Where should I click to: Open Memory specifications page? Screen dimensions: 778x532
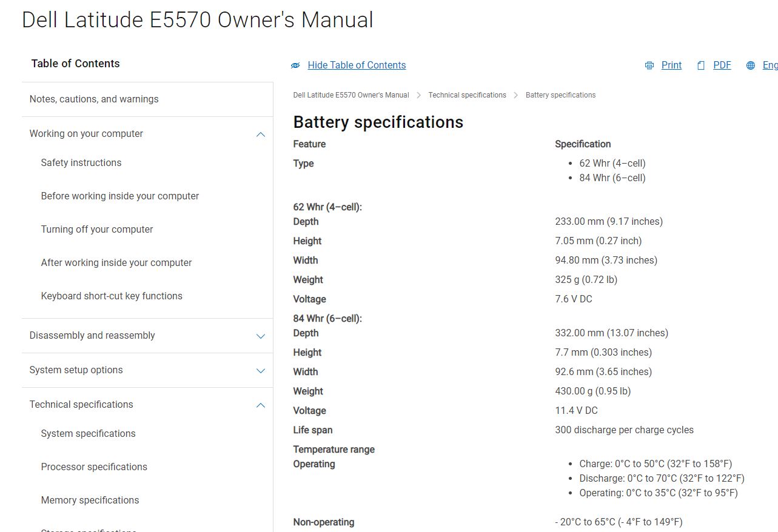(90, 500)
